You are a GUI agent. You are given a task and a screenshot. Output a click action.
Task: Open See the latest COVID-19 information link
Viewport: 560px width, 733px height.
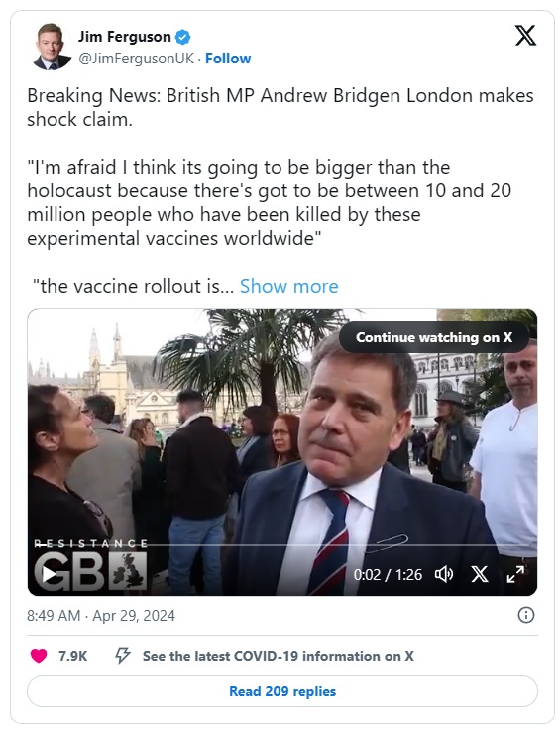pyautogui.click(x=278, y=656)
